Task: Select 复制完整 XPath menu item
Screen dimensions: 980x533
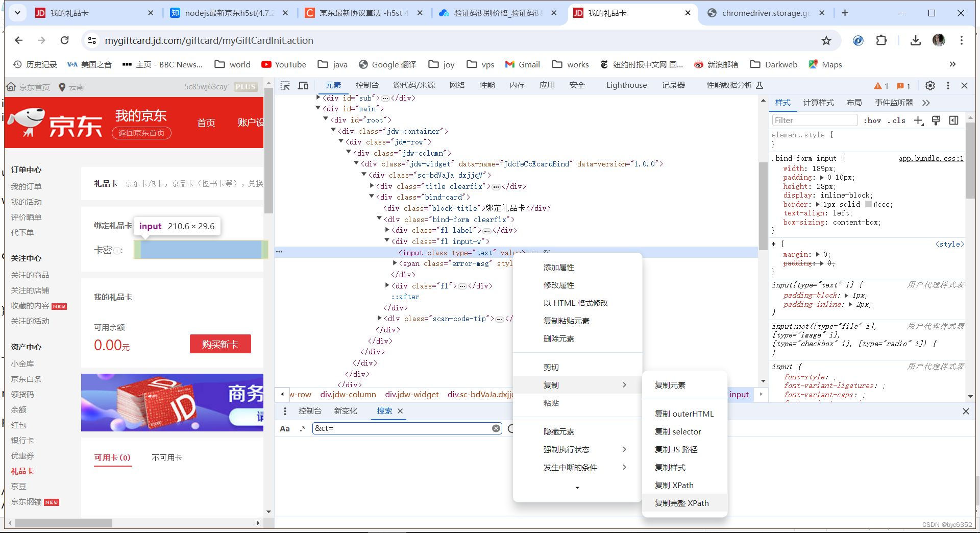Action: click(684, 503)
